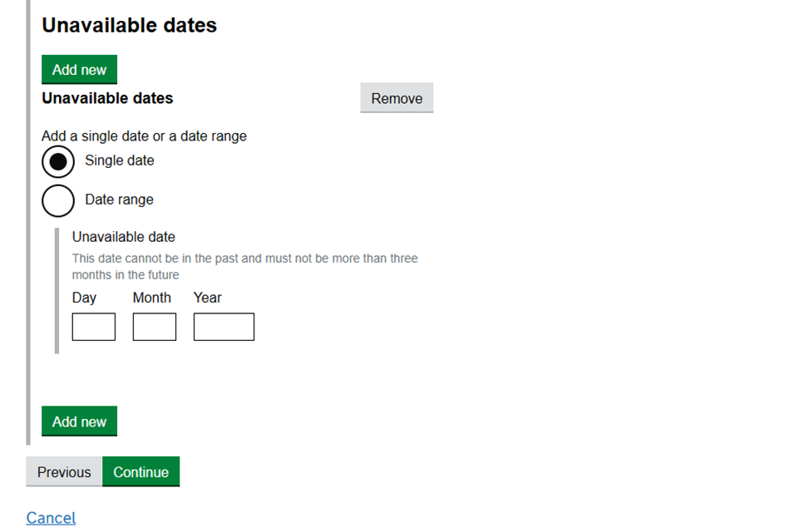
Task: Focus the Month input box
Action: coord(155,327)
